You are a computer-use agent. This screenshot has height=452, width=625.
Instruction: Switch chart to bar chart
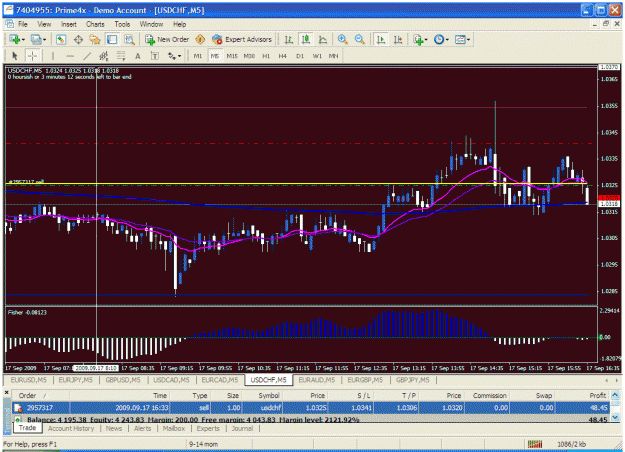click(x=289, y=39)
